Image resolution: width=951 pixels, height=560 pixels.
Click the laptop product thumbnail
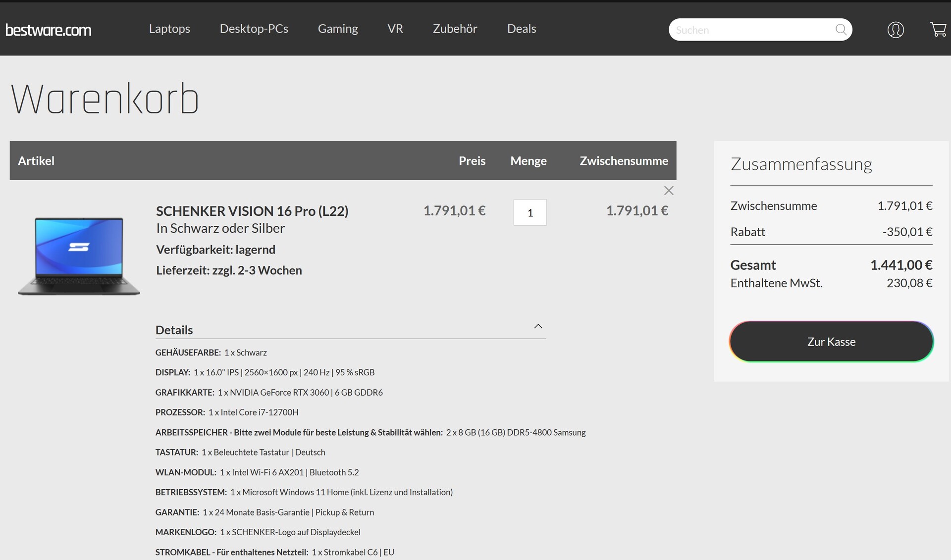(x=79, y=255)
